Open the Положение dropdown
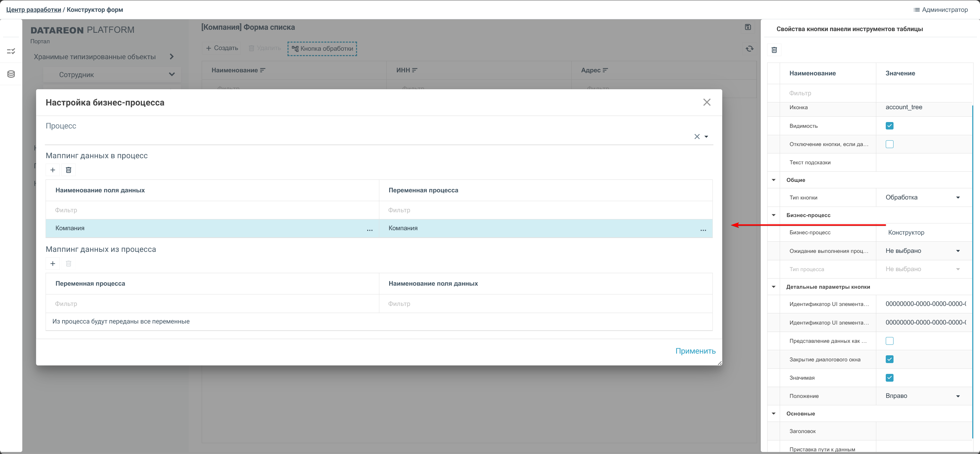Screen dimensions: 980x454 coord(958,396)
